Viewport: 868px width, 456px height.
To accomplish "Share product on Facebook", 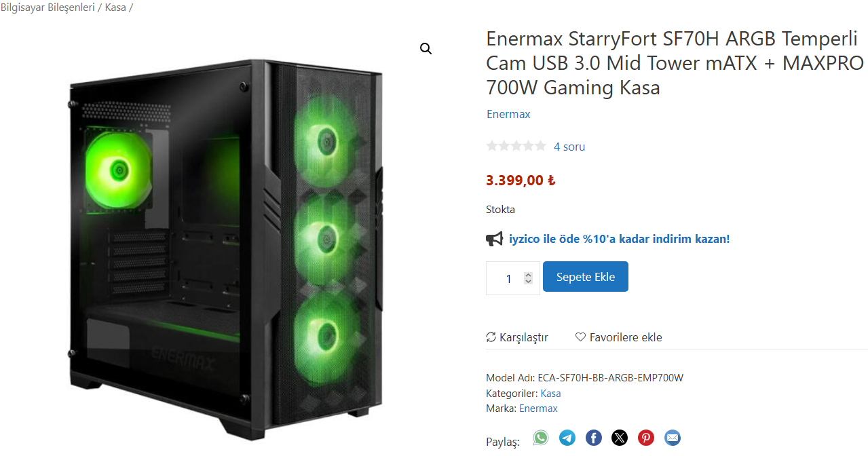I will pos(593,438).
